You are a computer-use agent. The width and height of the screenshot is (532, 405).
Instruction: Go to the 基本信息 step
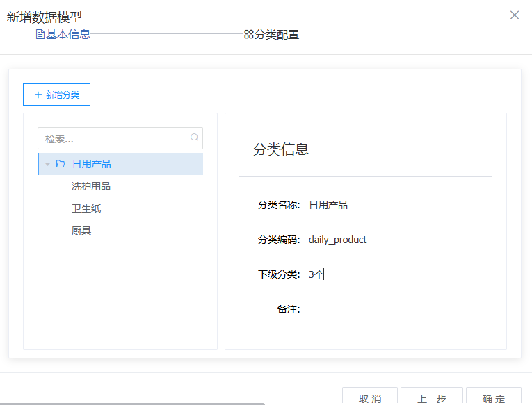pyautogui.click(x=67, y=34)
